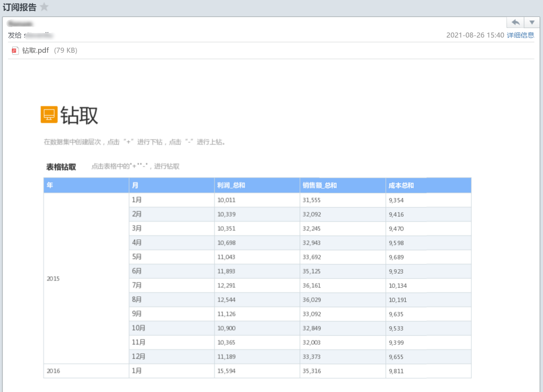Viewport: 543px width, 392px height.
Task: Select the 2016 year cell
Action: click(53, 371)
